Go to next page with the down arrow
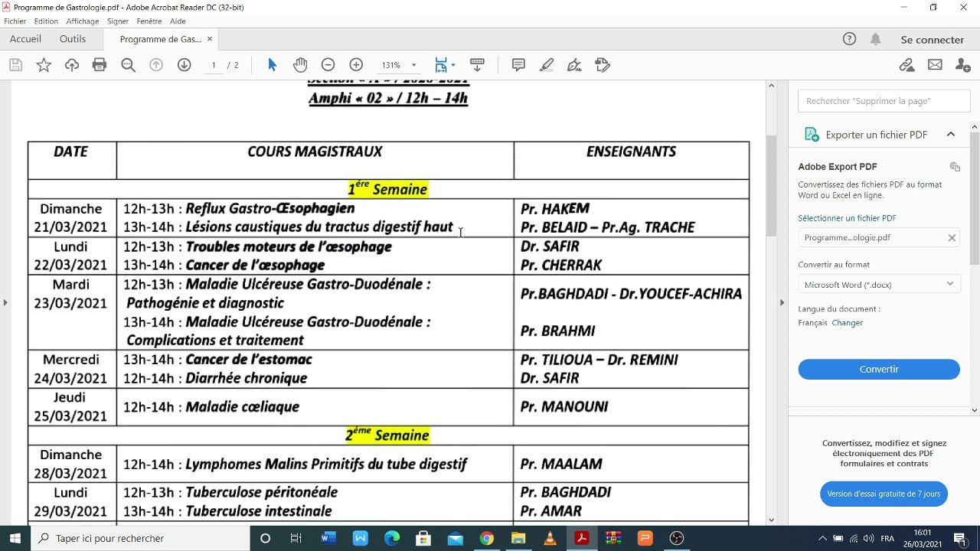Screen dimensions: 980x551 pos(184,65)
